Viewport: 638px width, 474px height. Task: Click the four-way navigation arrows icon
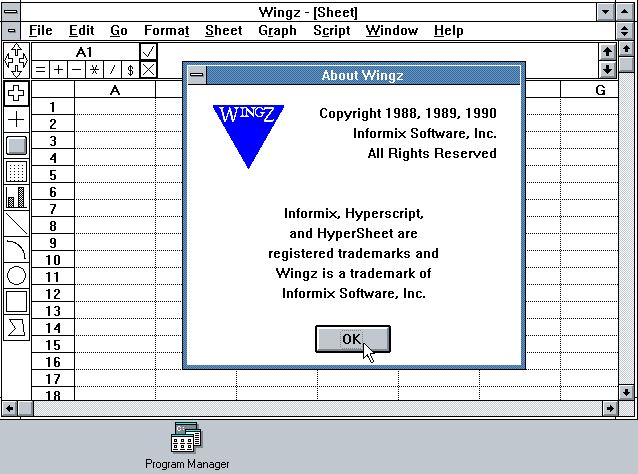point(16,61)
